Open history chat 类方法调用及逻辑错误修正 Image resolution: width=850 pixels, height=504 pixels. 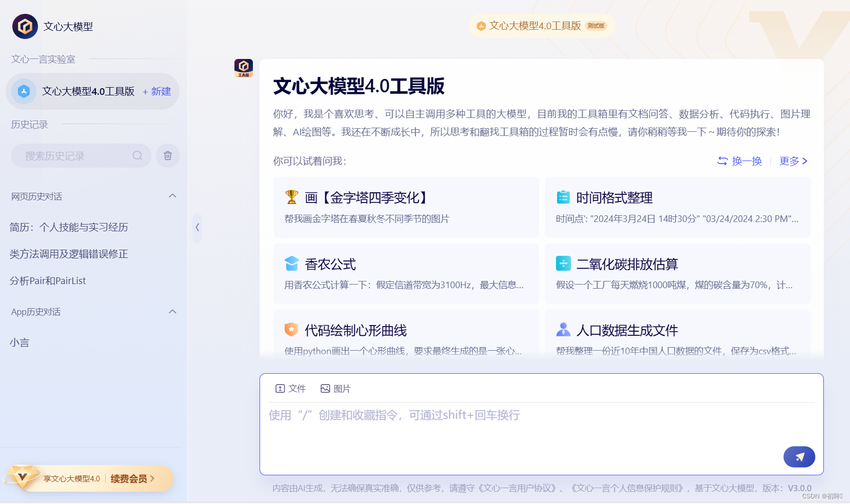point(69,254)
